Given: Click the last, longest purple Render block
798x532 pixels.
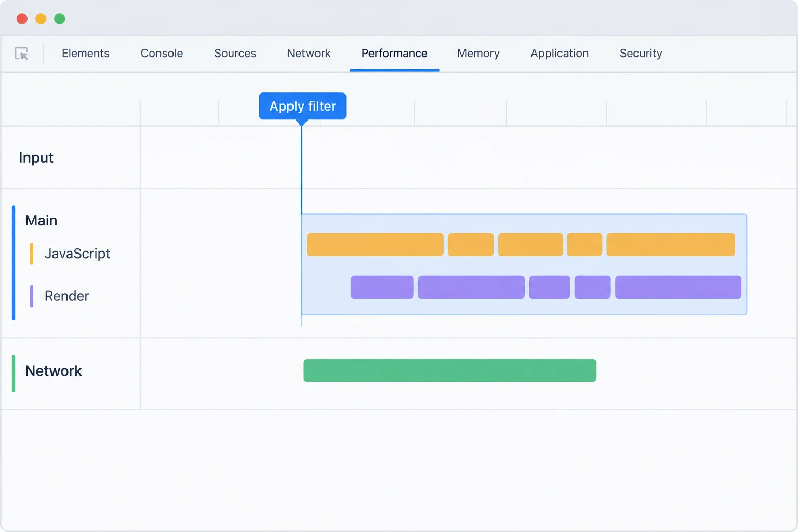Looking at the screenshot, I should click(x=678, y=287).
